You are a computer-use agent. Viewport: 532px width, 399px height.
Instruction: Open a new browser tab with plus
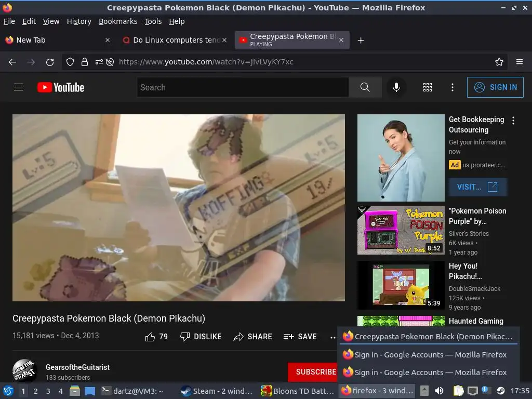pyautogui.click(x=361, y=41)
